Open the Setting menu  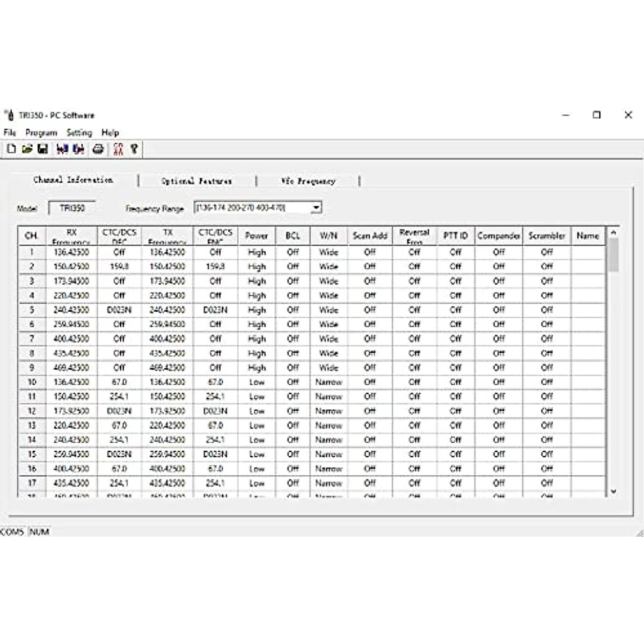coord(79,133)
